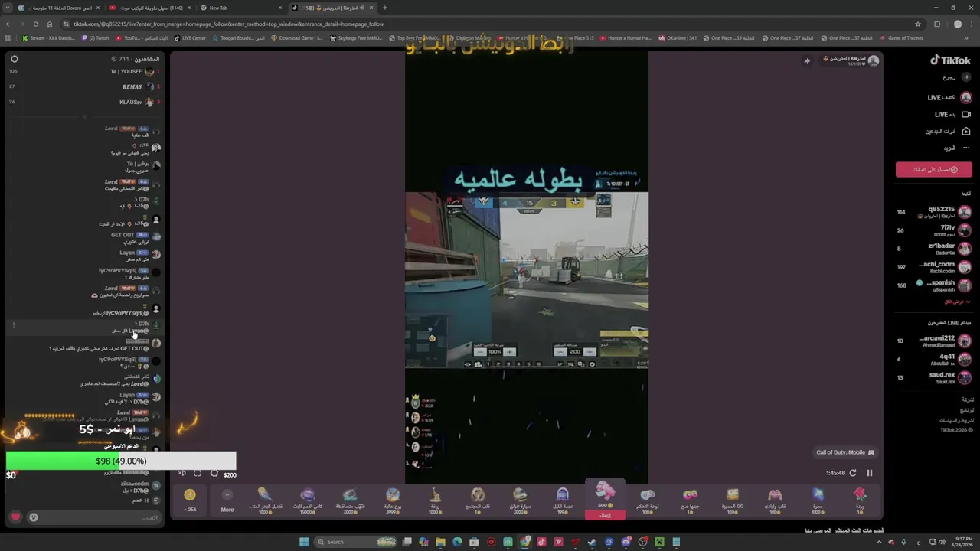Image resolution: width=980 pixels, height=551 pixels.
Task: Open top viewer Te | YOUSEF
Action: click(130, 71)
